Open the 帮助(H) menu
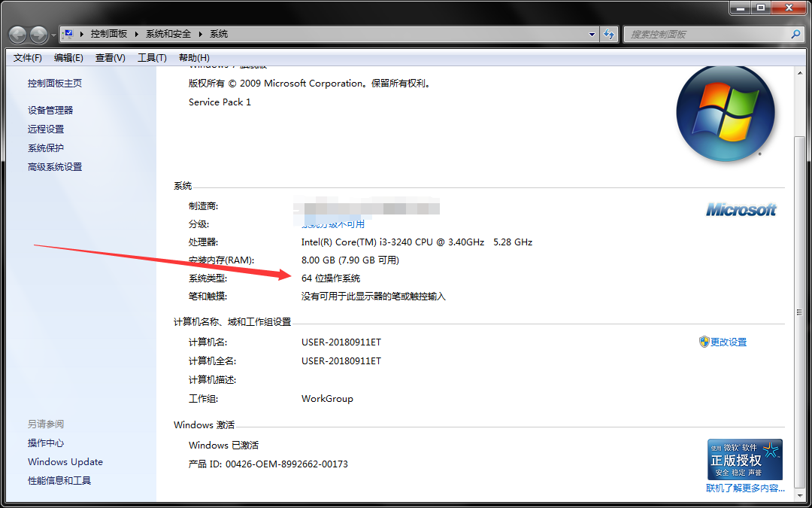Viewport: 812px width, 508px height. [194, 57]
